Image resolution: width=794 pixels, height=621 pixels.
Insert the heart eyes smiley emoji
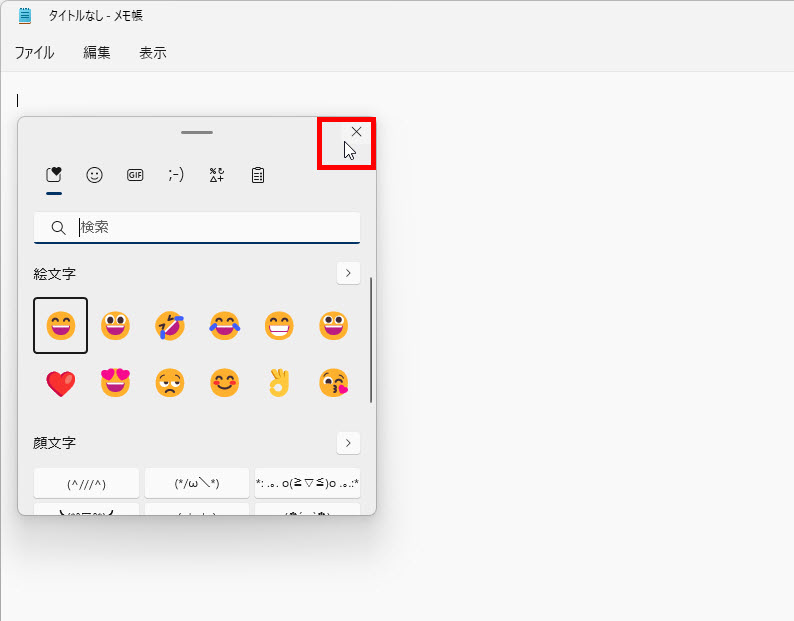pos(115,383)
